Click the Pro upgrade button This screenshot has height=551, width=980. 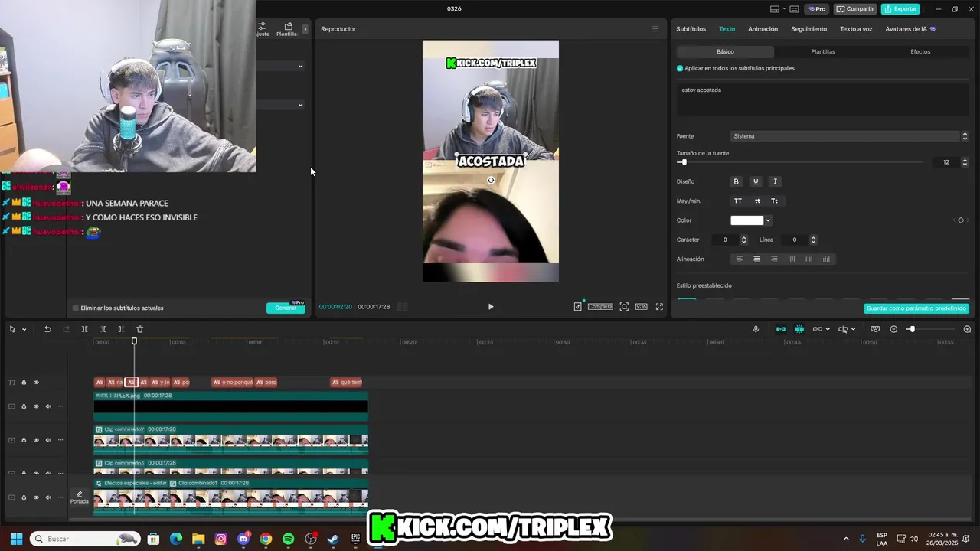coord(817,9)
